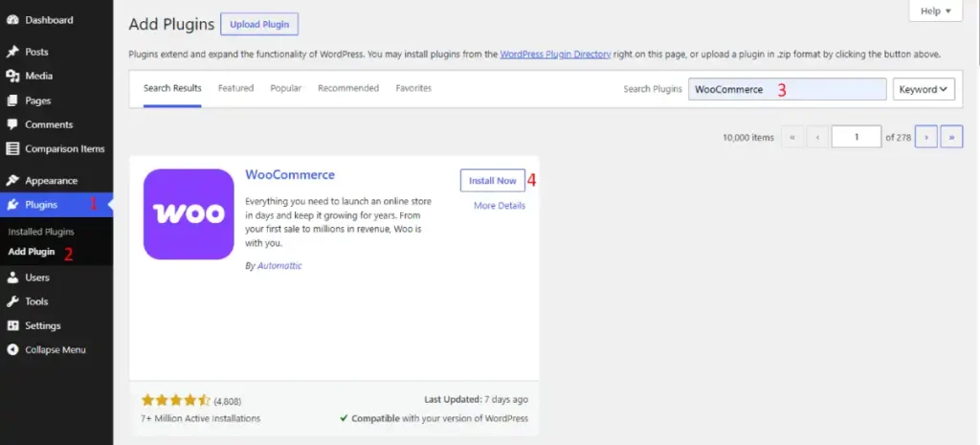980x445 pixels.
Task: Go to the first results page
Action: [792, 137]
